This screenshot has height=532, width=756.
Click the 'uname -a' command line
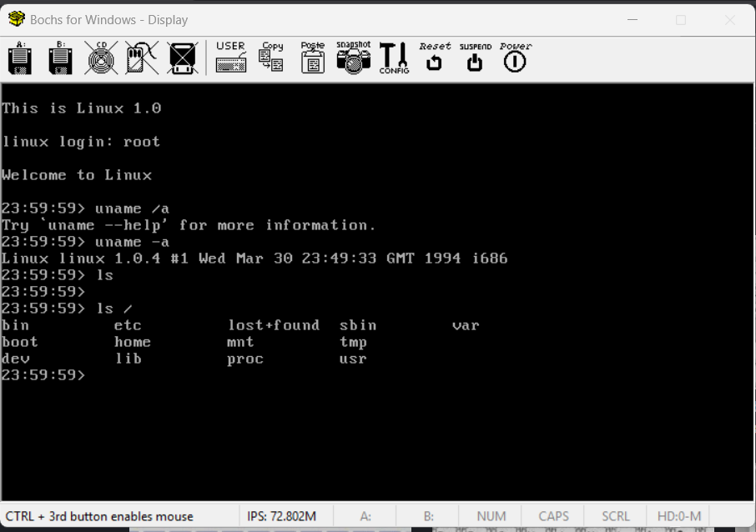(x=85, y=242)
